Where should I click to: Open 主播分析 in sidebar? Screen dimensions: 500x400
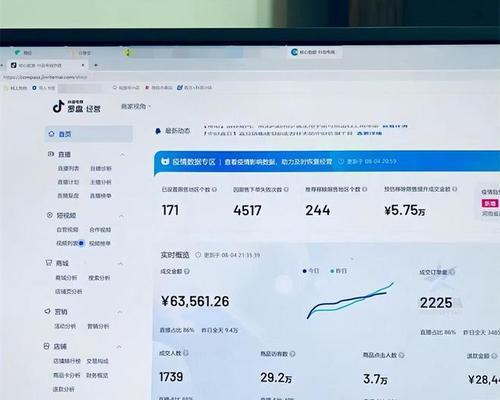click(101, 182)
